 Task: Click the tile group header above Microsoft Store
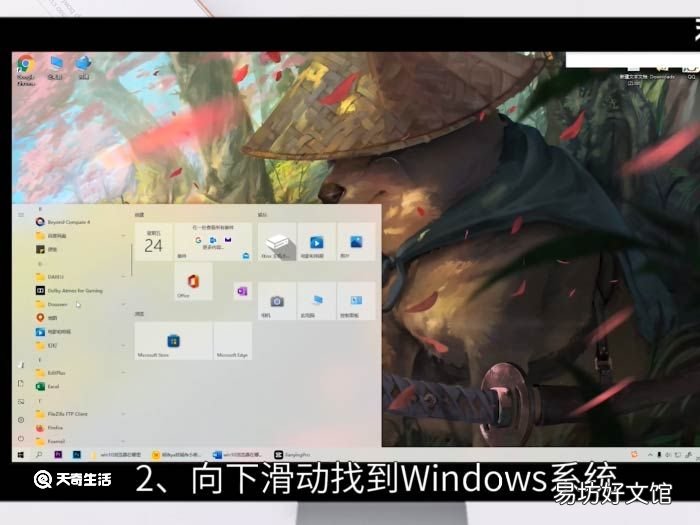pos(139,314)
